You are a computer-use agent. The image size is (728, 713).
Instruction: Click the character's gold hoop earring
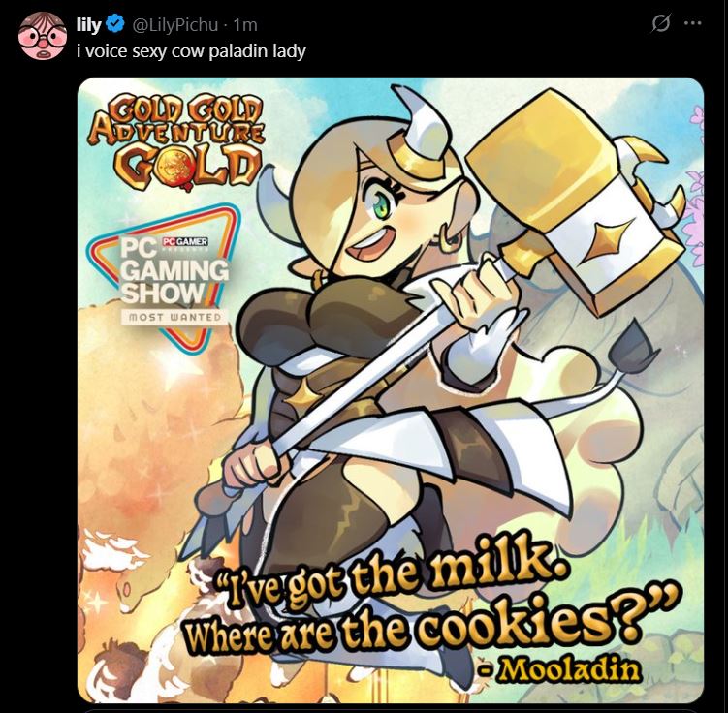446,237
